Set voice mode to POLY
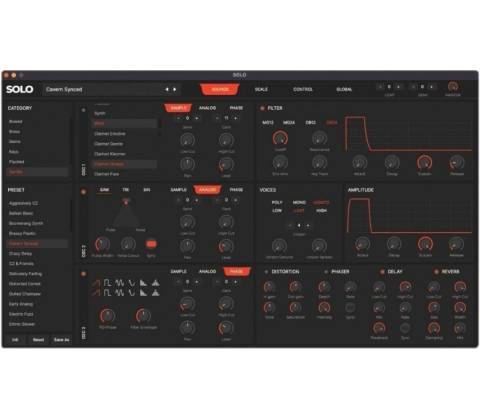The width and height of the screenshot is (480, 420). point(277,202)
